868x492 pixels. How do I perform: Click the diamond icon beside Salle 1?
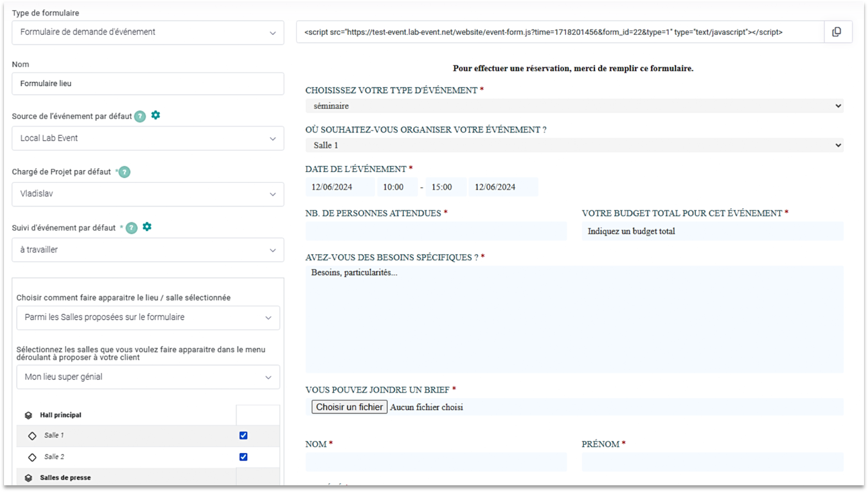32,436
